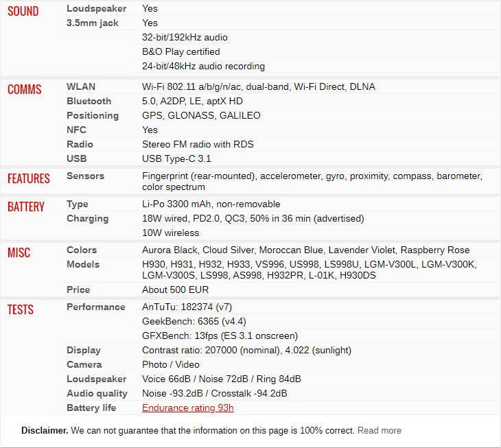
Task: Select the Radio spec label
Action: [x=80, y=145]
